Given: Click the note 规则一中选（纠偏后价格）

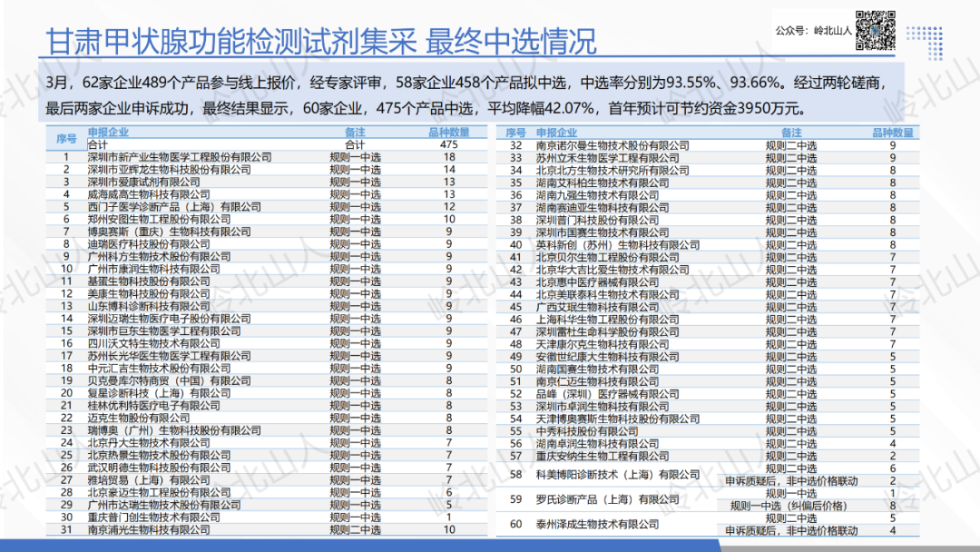Looking at the screenshot, I should pyautogui.click(x=789, y=506).
